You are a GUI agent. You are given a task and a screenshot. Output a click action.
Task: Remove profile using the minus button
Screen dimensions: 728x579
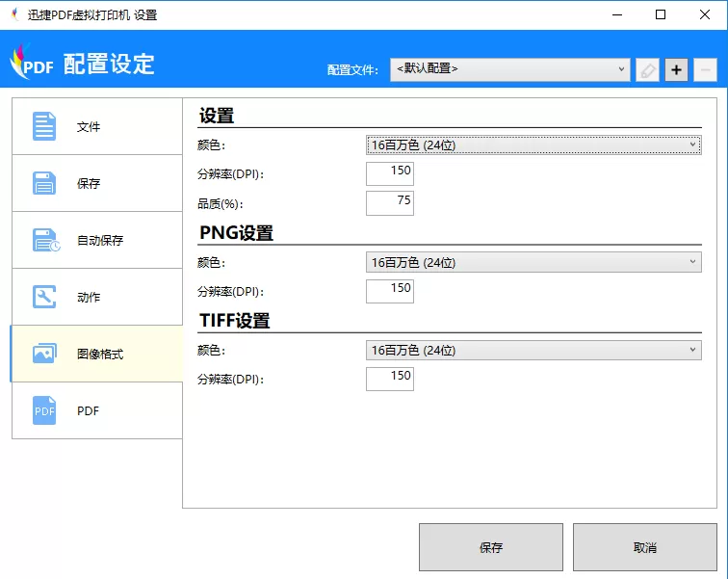(705, 70)
